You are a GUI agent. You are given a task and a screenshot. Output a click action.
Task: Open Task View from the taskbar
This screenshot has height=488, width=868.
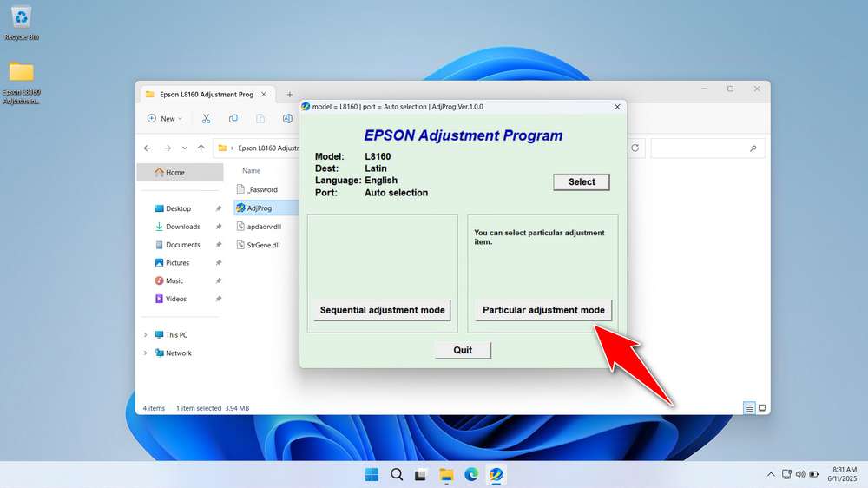tap(421, 475)
